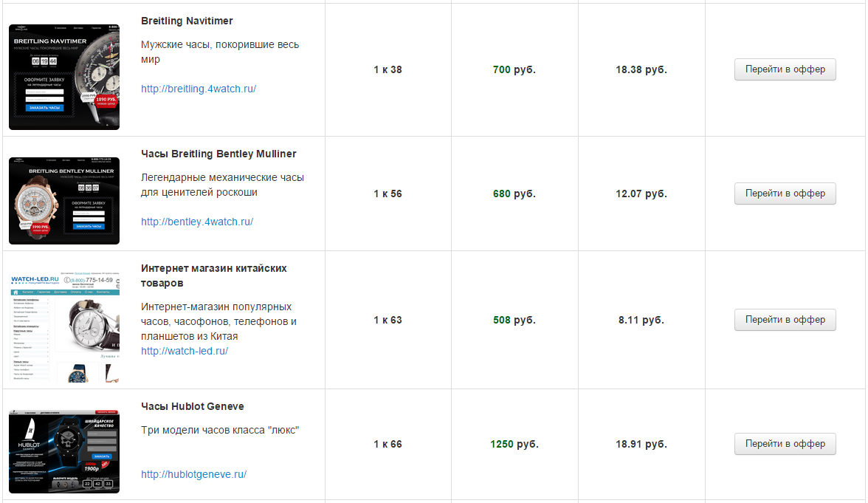Open the http://hublotgeneve.ru/ link
Screen dimensions: 868x503
pyautogui.click(x=193, y=474)
